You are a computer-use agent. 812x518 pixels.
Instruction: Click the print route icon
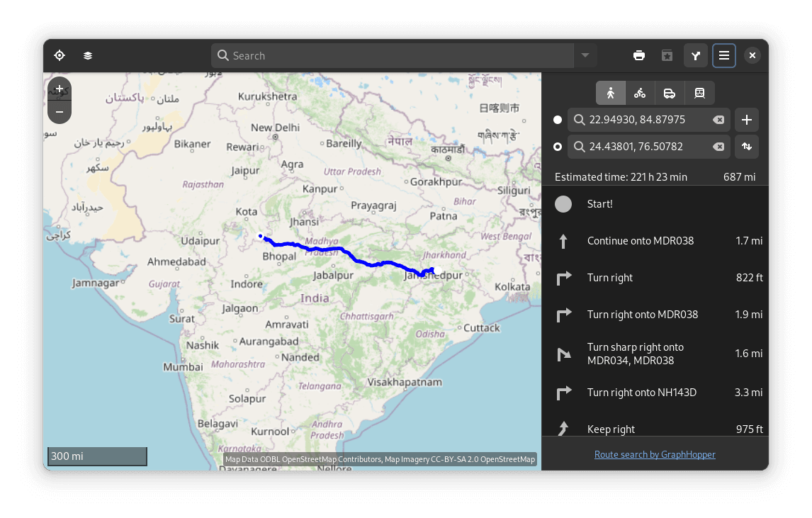639,55
